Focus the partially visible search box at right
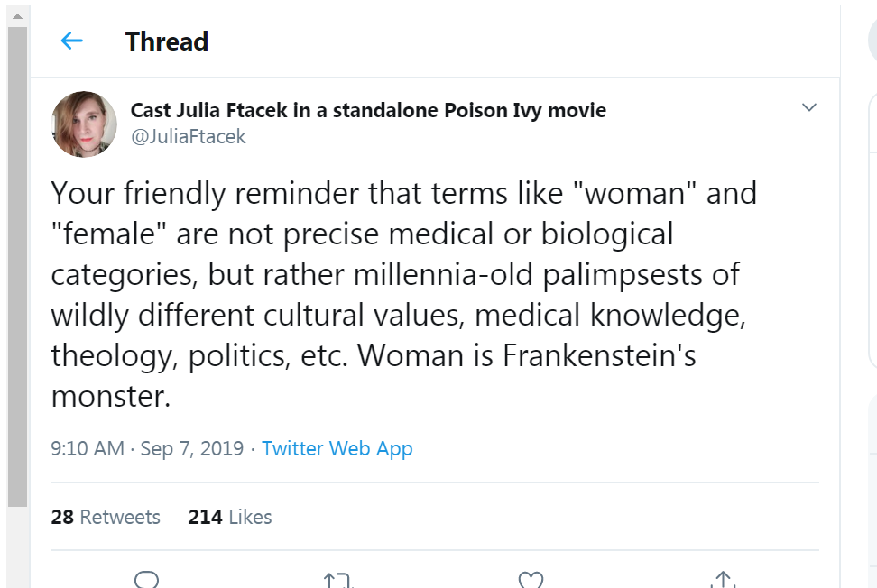 [x=872, y=41]
